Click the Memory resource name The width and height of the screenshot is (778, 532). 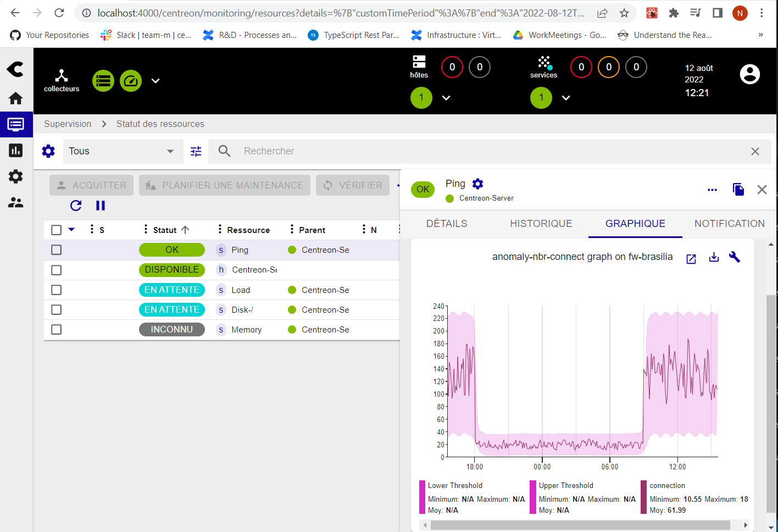[247, 329]
